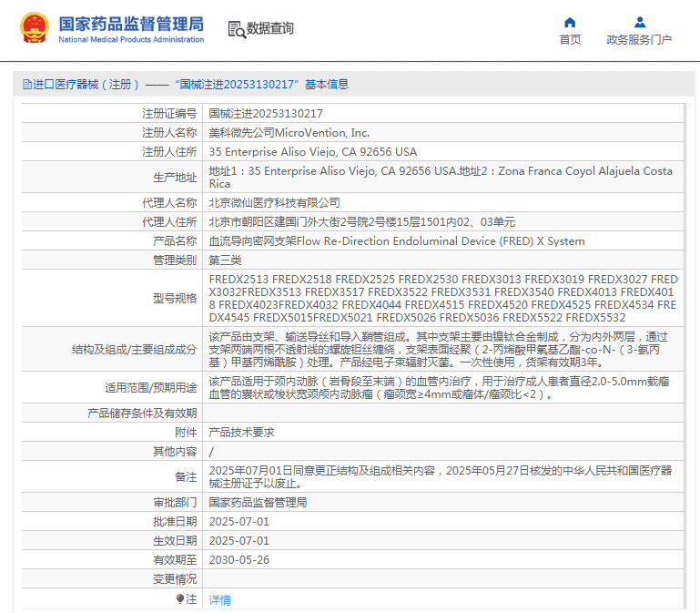This screenshot has height=613, width=700.
Task: Click the 国家药品监督管理局 title text
Action: click(131, 24)
